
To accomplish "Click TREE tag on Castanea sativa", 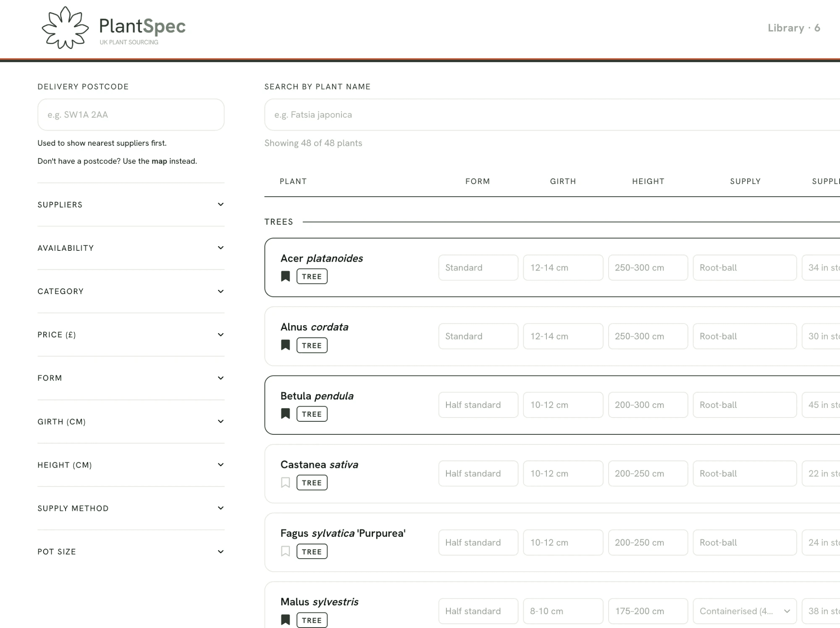I will point(312,483).
